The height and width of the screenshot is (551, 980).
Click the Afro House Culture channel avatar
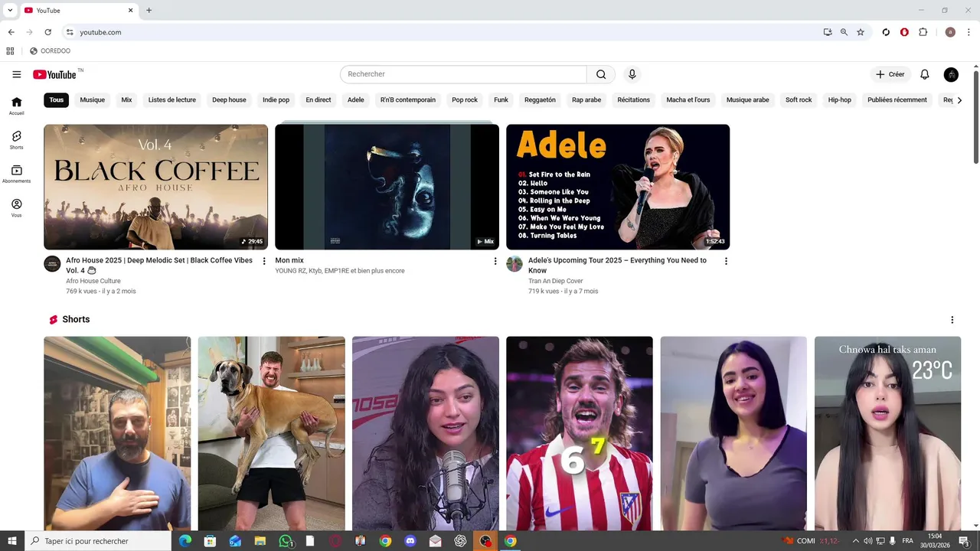tap(52, 264)
